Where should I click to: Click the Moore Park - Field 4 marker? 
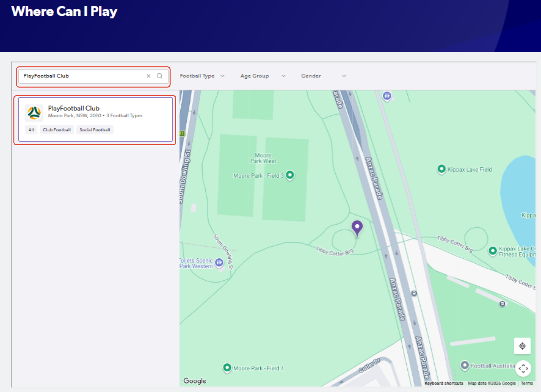[227, 368]
